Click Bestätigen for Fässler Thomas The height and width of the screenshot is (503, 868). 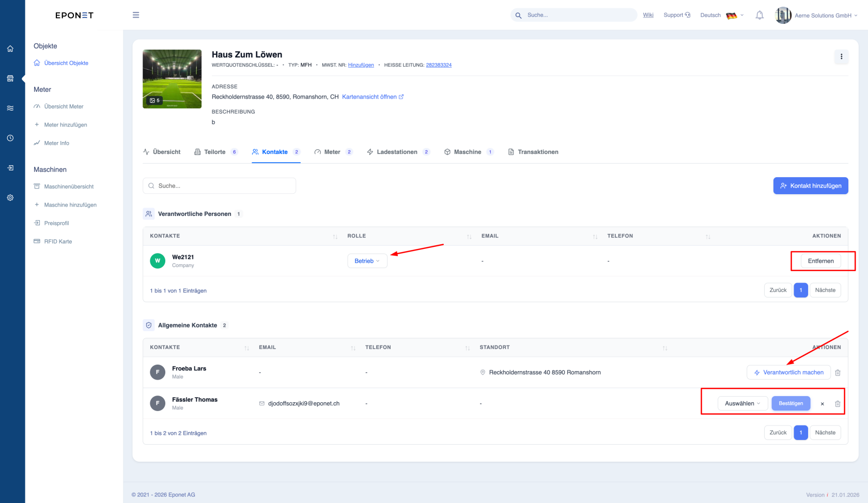pyautogui.click(x=791, y=403)
